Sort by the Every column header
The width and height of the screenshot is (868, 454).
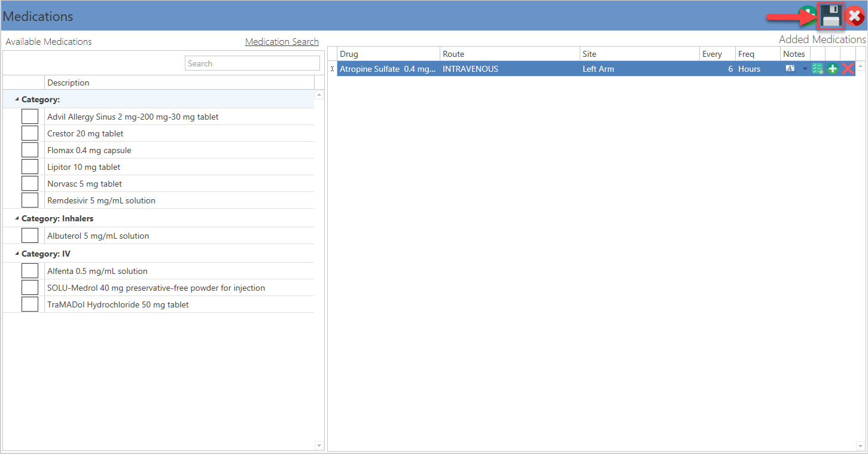[717, 54]
